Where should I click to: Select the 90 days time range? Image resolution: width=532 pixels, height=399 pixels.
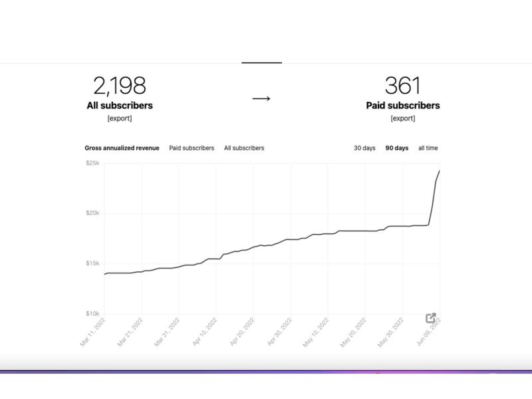[396, 148]
